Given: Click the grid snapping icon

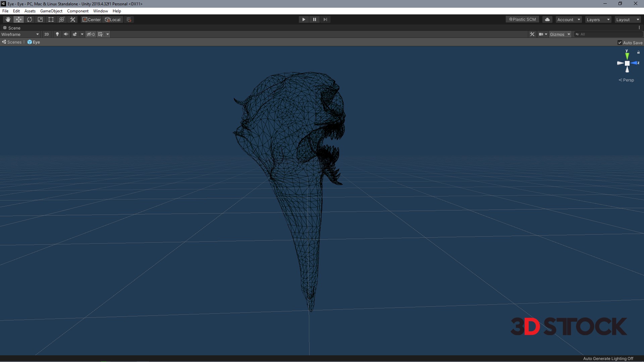Looking at the screenshot, I should point(129,19).
